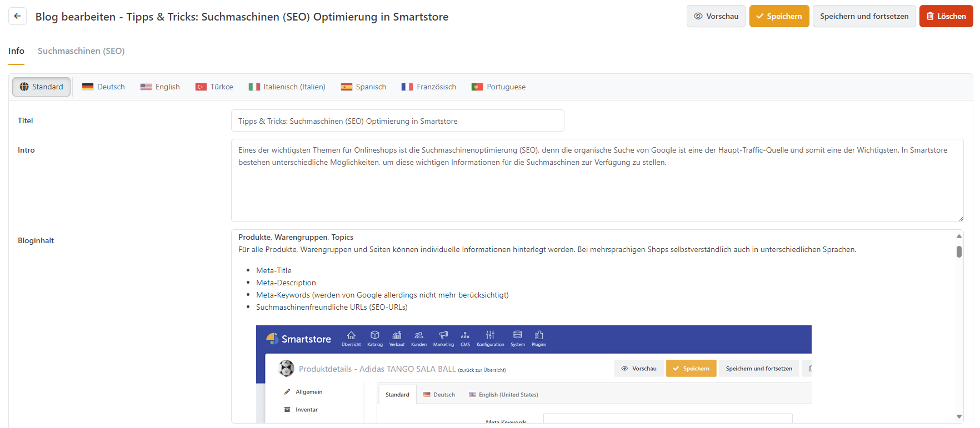Click the Bloginhalt scrollbar down arrow
The width and height of the screenshot is (980, 428).
pos(959,416)
